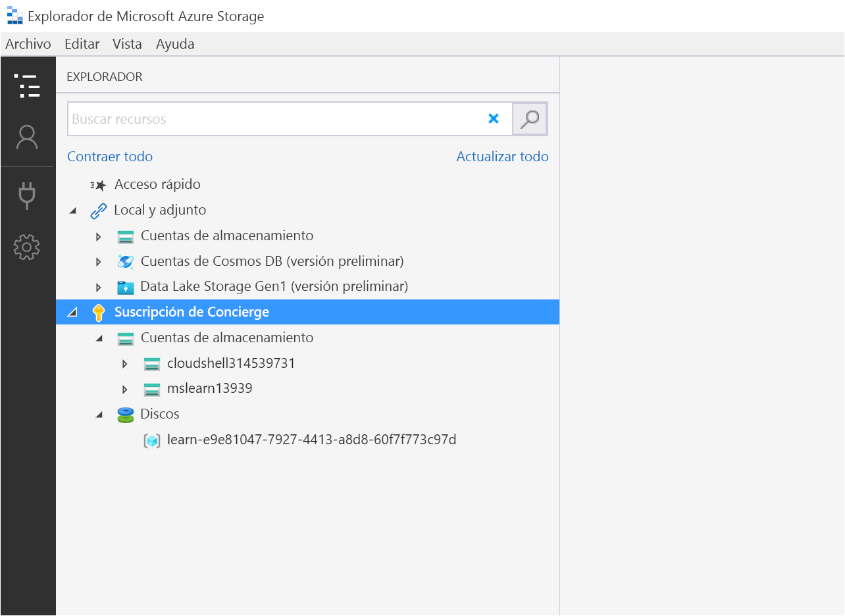This screenshot has width=845, height=616.
Task: Clear search with the blue X
Action: click(x=493, y=118)
